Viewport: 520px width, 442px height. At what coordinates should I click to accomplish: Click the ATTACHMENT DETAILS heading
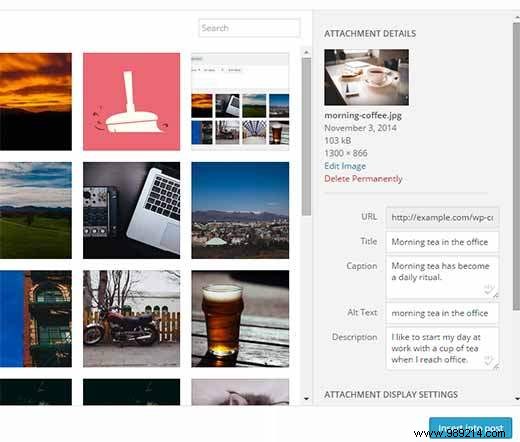click(x=370, y=34)
